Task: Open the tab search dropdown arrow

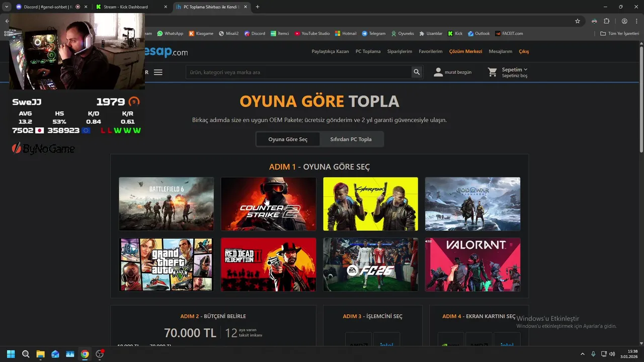Action: pyautogui.click(x=7, y=7)
